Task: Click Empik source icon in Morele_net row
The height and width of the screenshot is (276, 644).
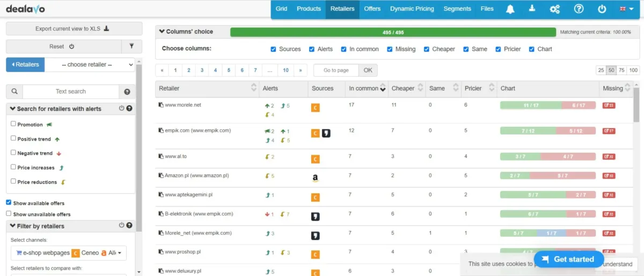Action: pyautogui.click(x=316, y=236)
